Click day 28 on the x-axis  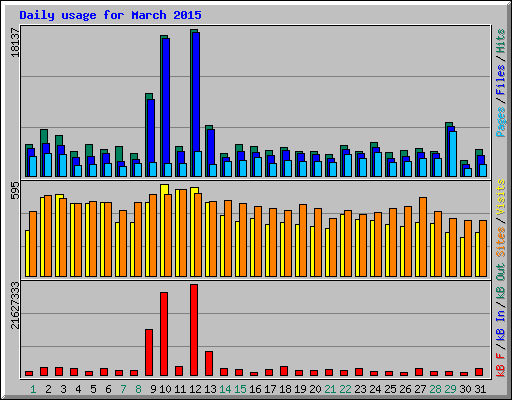coord(435,389)
